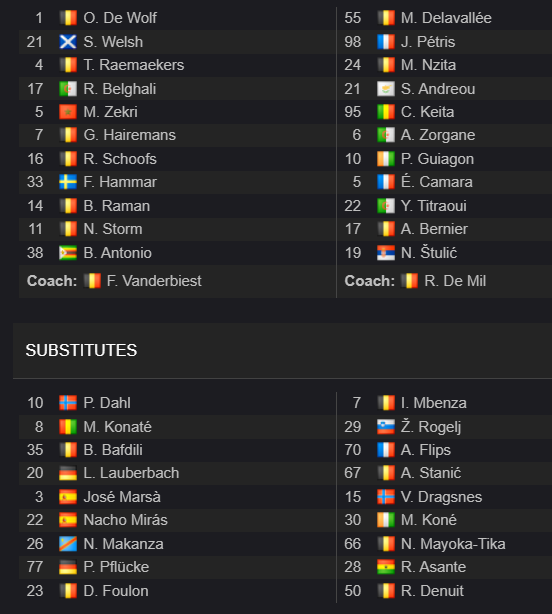Open coach R. De Mil profile
Viewport: 552px width, 614px height.
[455, 281]
